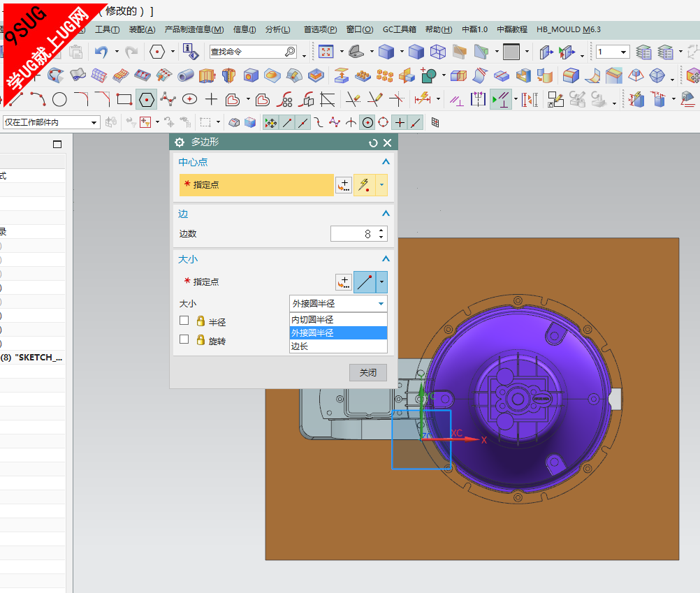Toggle Arc Center snap option
Viewport: 700px width, 593px height.
pos(367,123)
